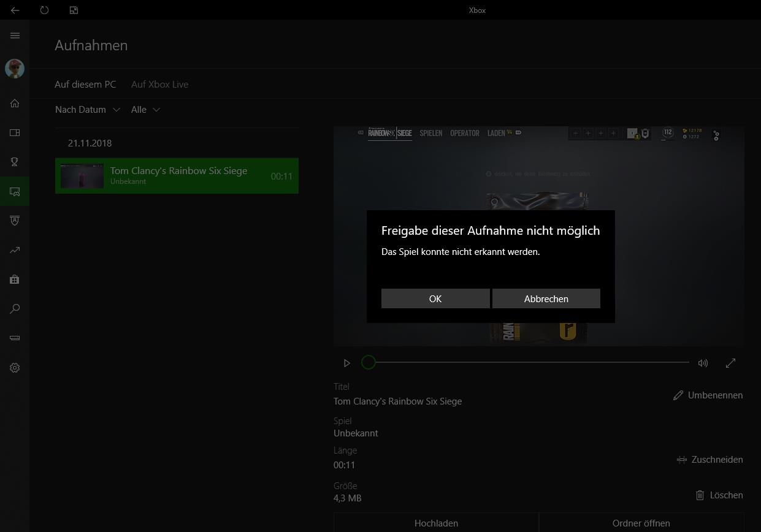Image resolution: width=761 pixels, height=532 pixels.
Task: Click the video seek slider handle
Action: click(x=368, y=363)
